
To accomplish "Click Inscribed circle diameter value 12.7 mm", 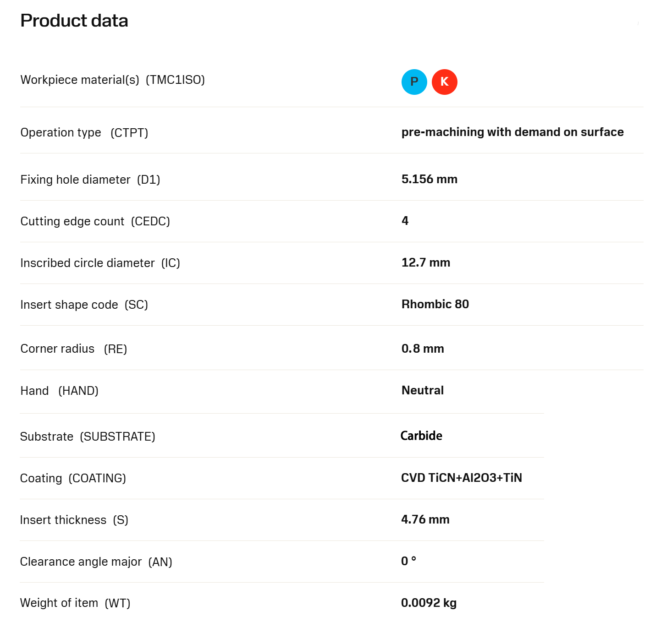I will [425, 262].
